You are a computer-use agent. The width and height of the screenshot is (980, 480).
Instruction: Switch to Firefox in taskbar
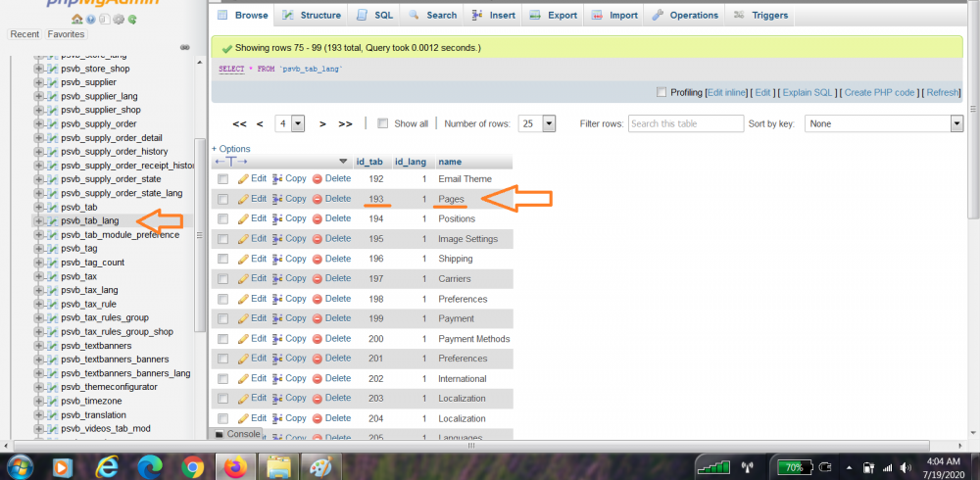[235, 466]
